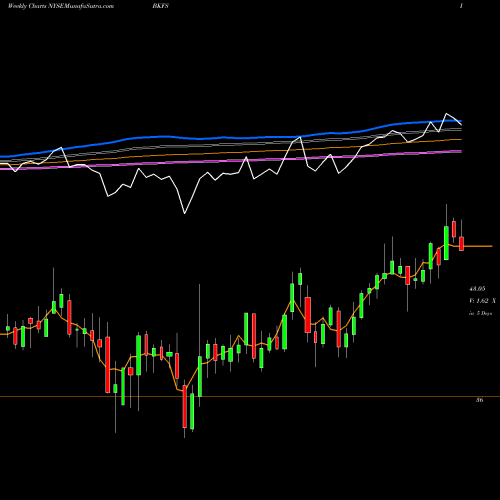Screen dimensions: 500x500
Task: Click the 'V: 1.62 X' volume text
Action: click(482, 301)
